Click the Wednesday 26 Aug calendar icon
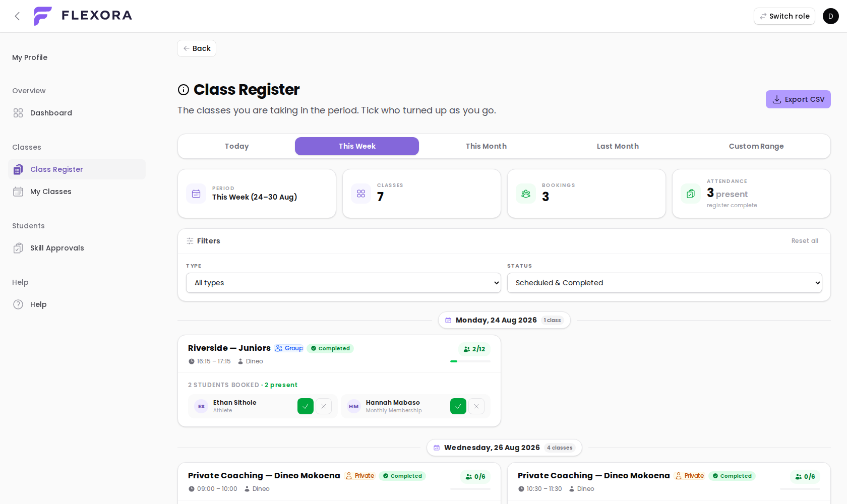Screen dimensions: 847x504 click(437, 448)
